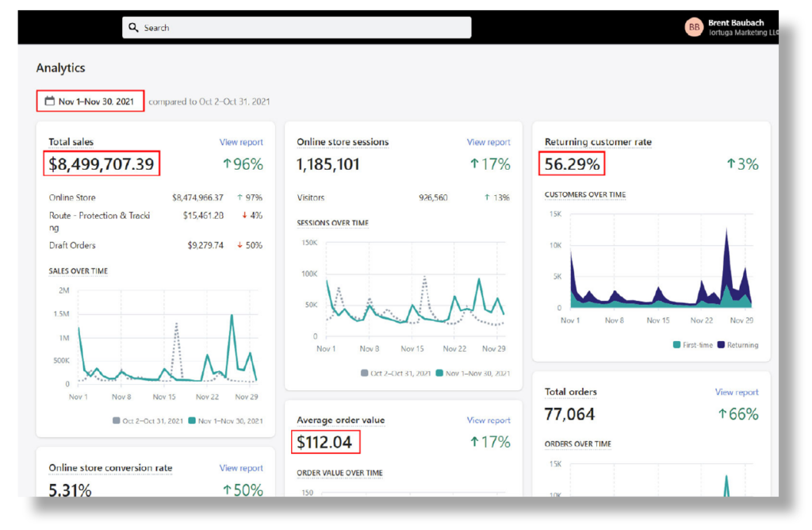This screenshot has width=812, height=530.
Task: View report for Average order value
Action: (x=488, y=421)
